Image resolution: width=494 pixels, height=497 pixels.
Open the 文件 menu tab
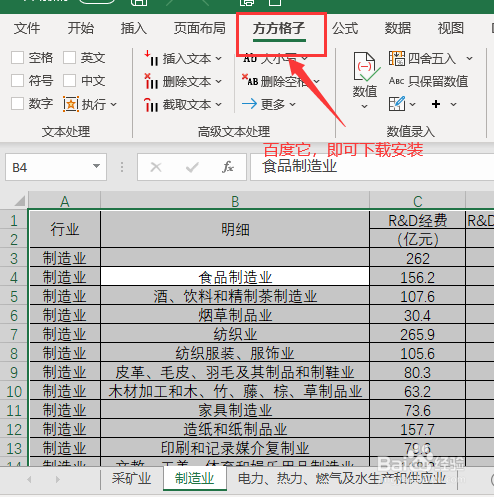27,28
